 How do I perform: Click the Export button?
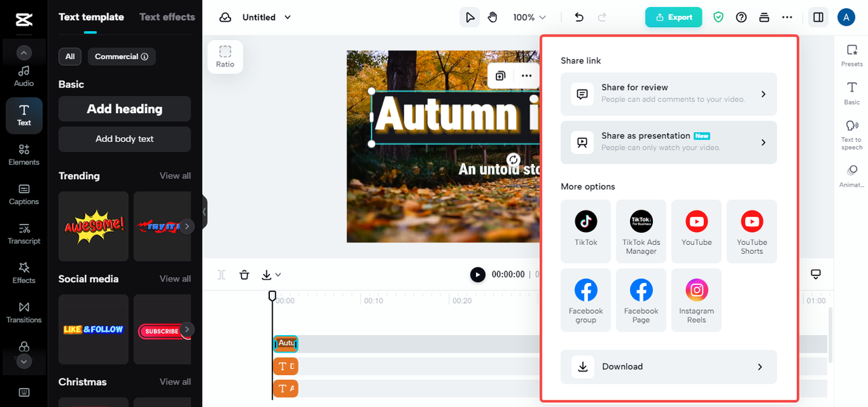673,18
